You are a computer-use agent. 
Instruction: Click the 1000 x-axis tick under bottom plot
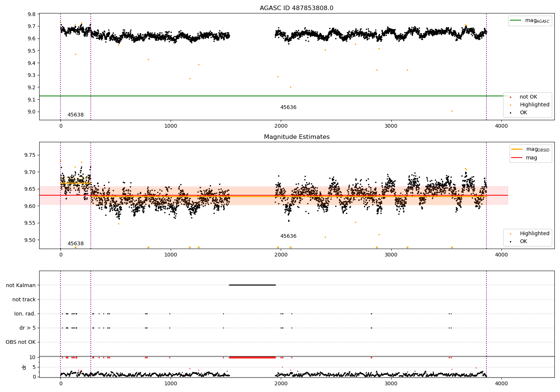[171, 383]
